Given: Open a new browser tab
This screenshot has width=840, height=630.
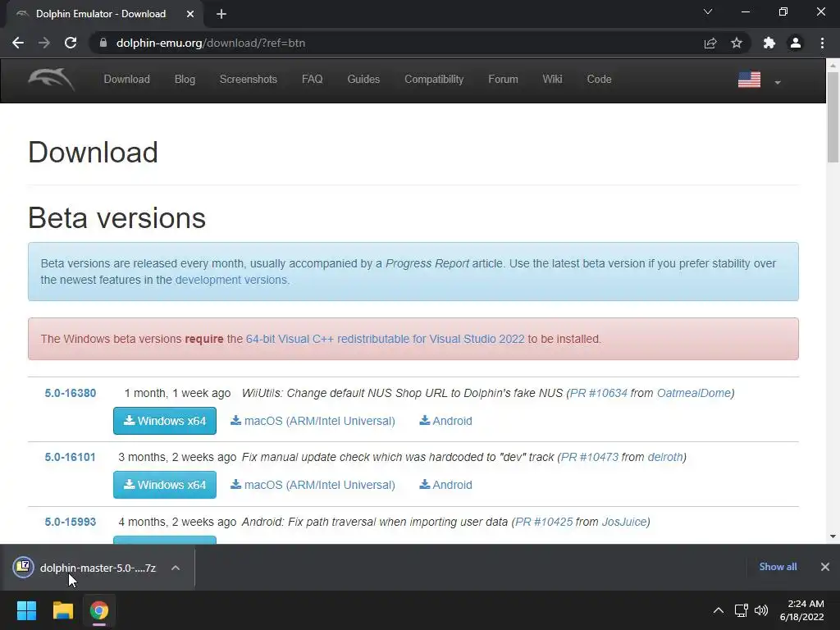Looking at the screenshot, I should click(221, 15).
